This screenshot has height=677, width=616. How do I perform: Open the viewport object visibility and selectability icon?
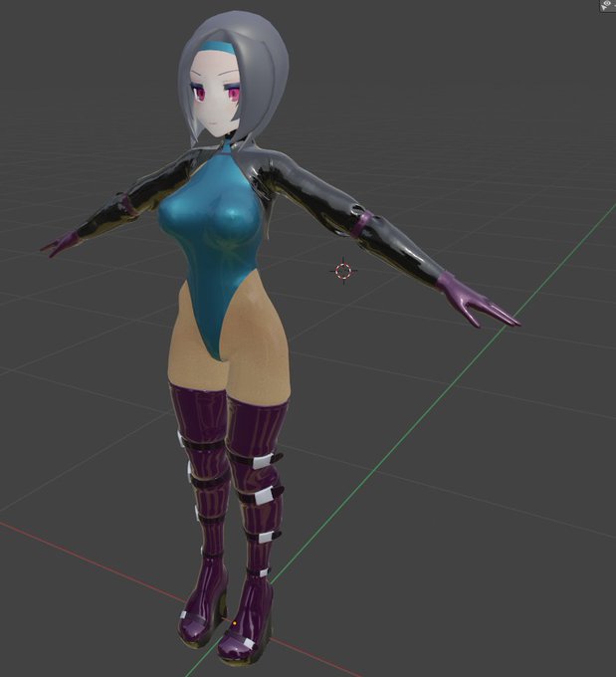pyautogui.click(x=608, y=6)
